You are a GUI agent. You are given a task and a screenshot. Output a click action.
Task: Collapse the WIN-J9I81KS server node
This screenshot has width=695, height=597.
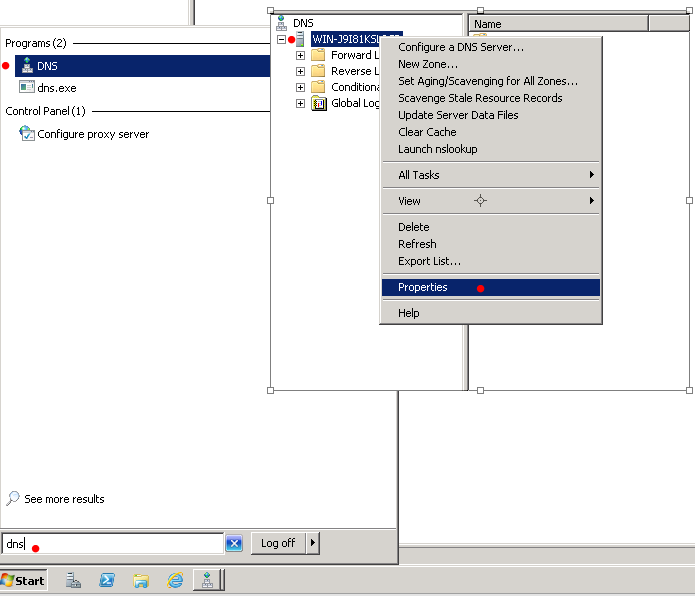click(281, 39)
